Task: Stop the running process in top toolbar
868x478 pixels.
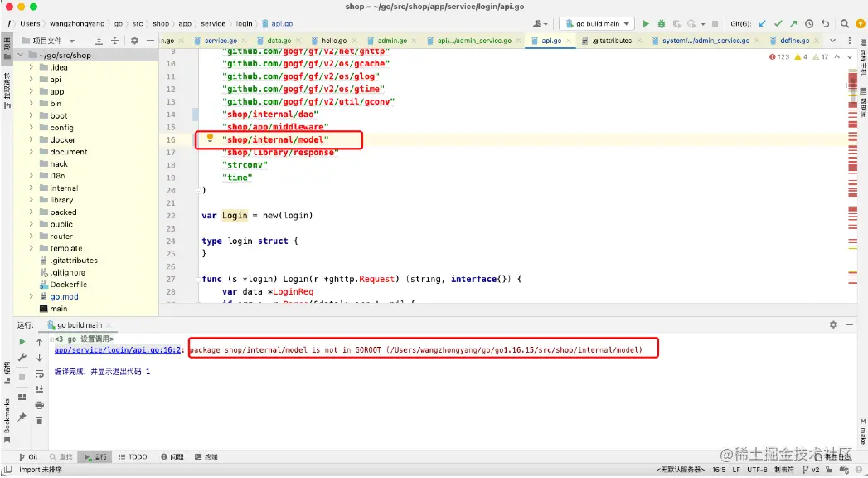Action: 715,24
